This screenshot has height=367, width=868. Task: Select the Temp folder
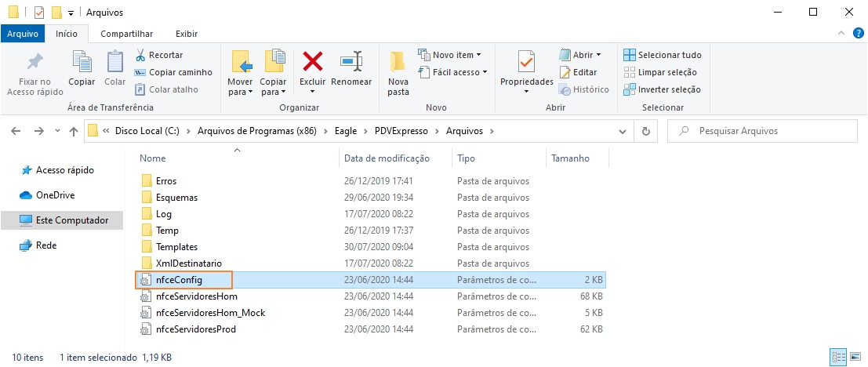167,231
